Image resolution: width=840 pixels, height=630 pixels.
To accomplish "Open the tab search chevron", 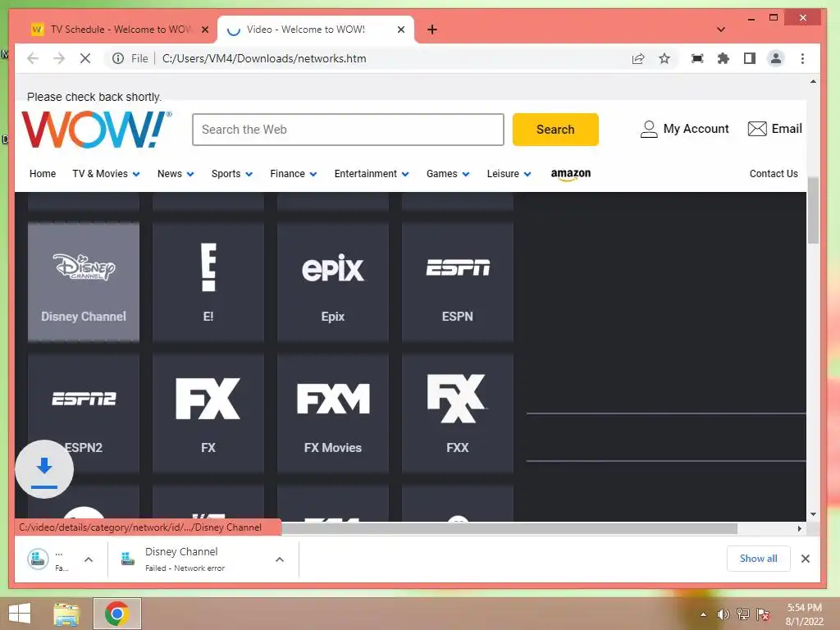I will point(721,30).
